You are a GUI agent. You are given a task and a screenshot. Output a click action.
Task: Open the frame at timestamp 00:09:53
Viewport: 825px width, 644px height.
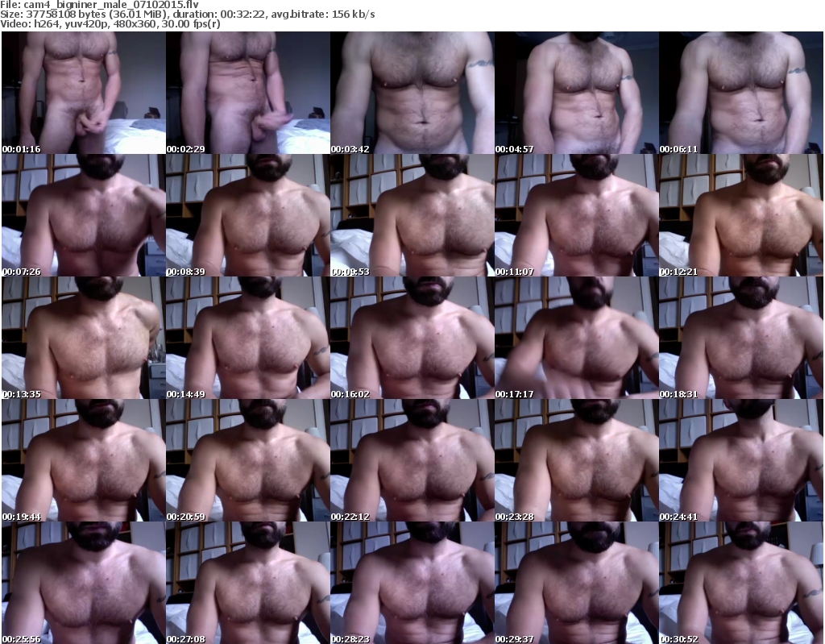412,215
